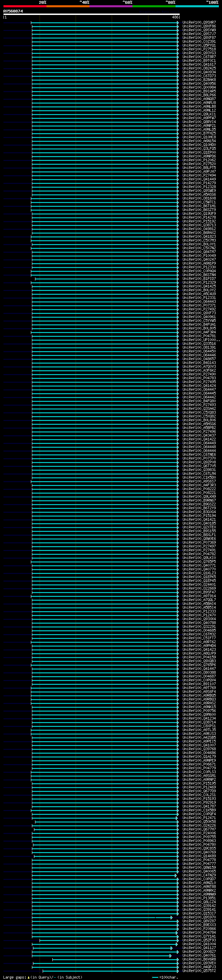The height and width of the screenshot is (980, 222).
Task: Select label UniRef100_A5HSG6
Action: click(x=199, y=424)
